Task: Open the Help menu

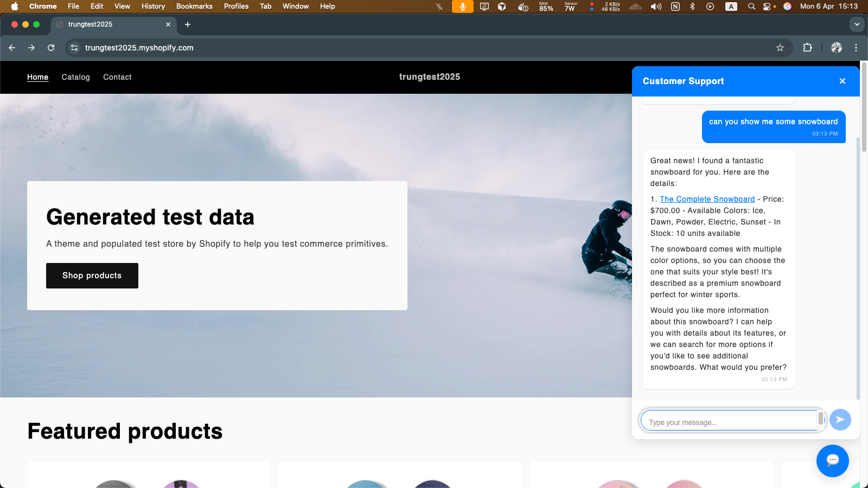Action: (328, 7)
